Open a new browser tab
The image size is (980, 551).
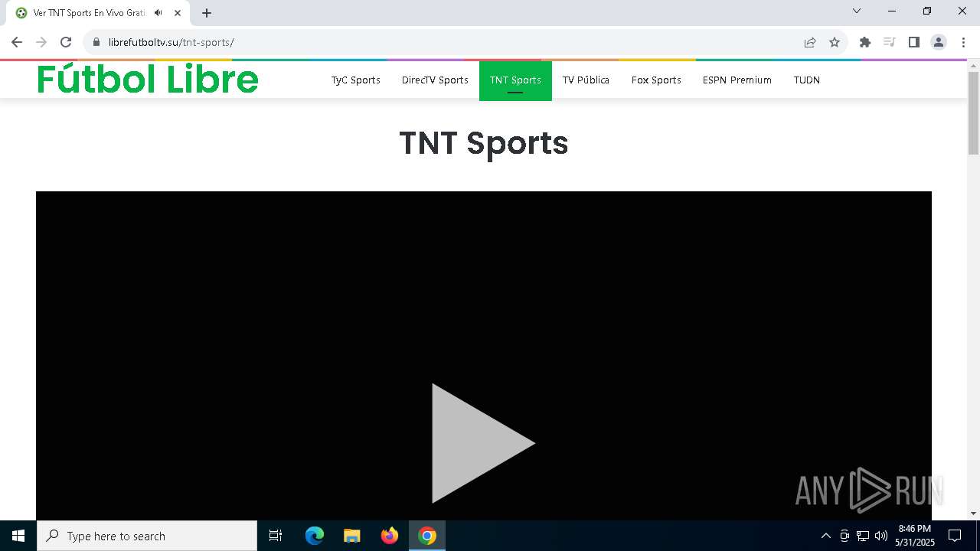pyautogui.click(x=207, y=13)
